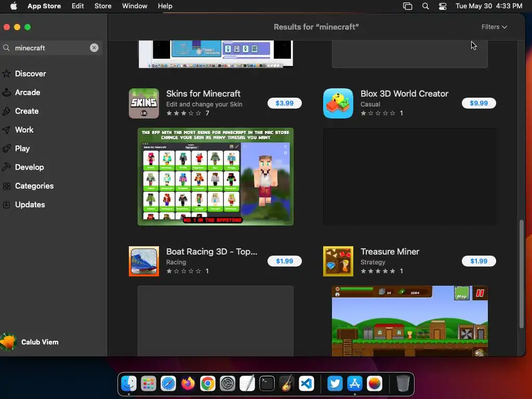Open the Treasure Miner gameplay screenshot

tap(410, 321)
